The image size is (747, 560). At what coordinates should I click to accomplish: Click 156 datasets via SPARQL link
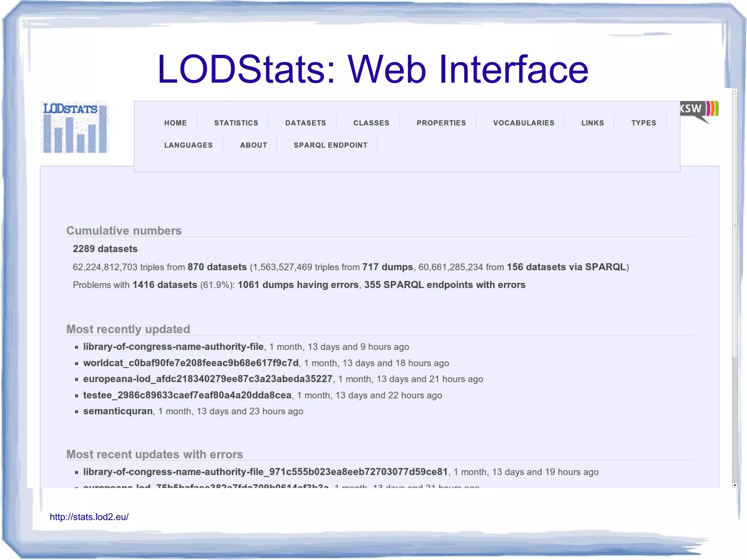pyautogui.click(x=566, y=267)
